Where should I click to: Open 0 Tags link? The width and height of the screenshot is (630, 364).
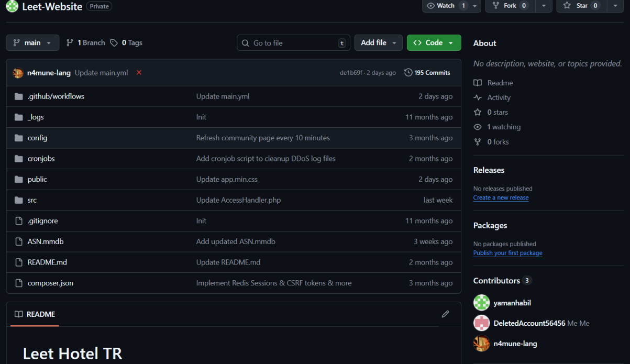126,43
